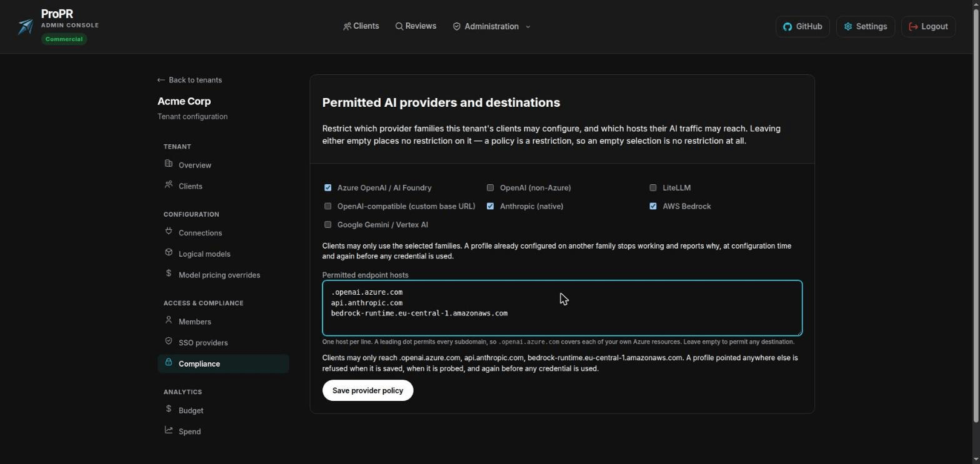Click the api.anthropic.com line in hosts
The width and height of the screenshot is (980, 464).
click(366, 302)
